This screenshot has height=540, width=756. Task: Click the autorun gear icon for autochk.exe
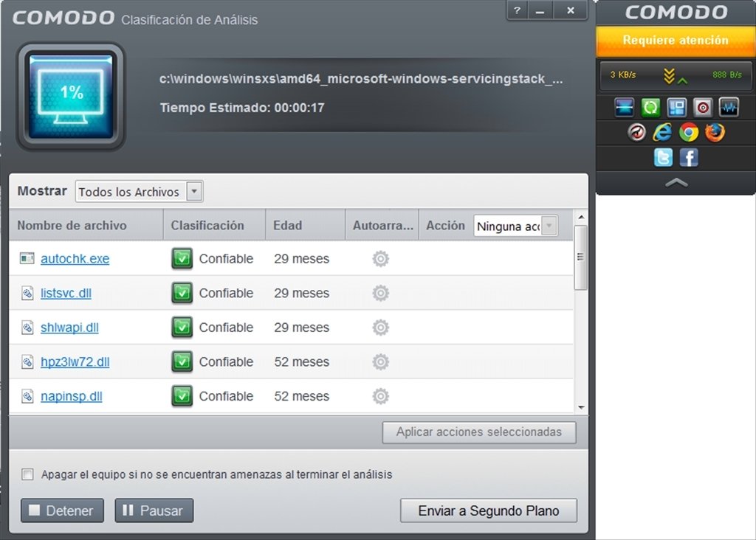pos(380,259)
